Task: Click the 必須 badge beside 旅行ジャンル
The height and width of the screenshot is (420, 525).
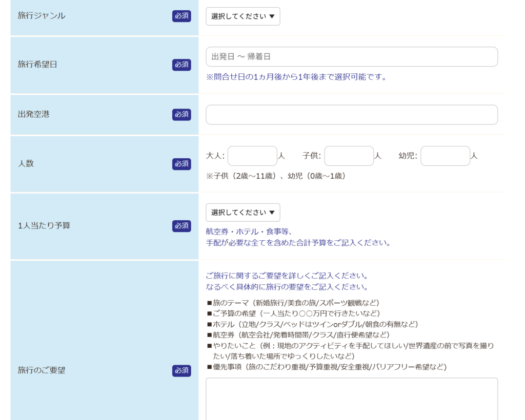Action: pos(181,16)
